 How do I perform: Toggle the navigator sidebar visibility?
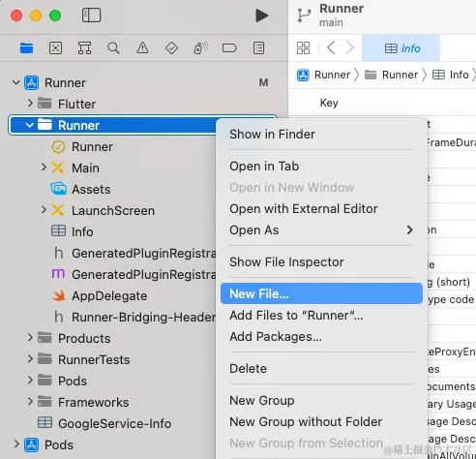[91, 15]
